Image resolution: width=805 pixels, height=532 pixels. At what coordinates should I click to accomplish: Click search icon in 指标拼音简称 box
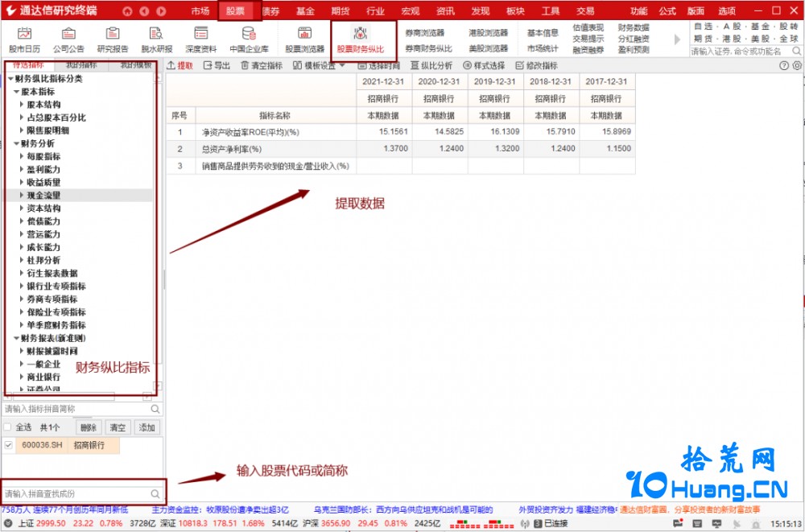click(155, 410)
